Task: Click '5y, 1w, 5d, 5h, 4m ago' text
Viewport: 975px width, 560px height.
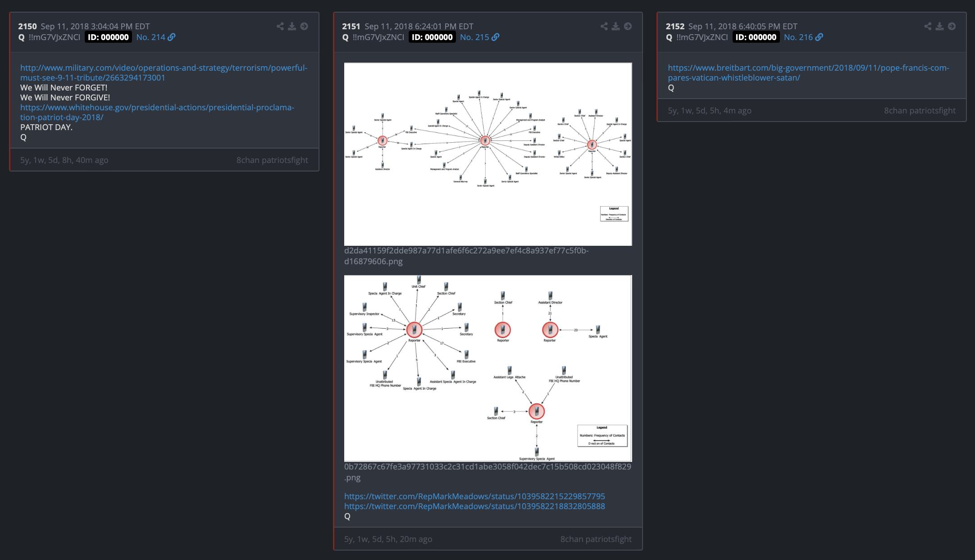Action: pyautogui.click(x=710, y=110)
